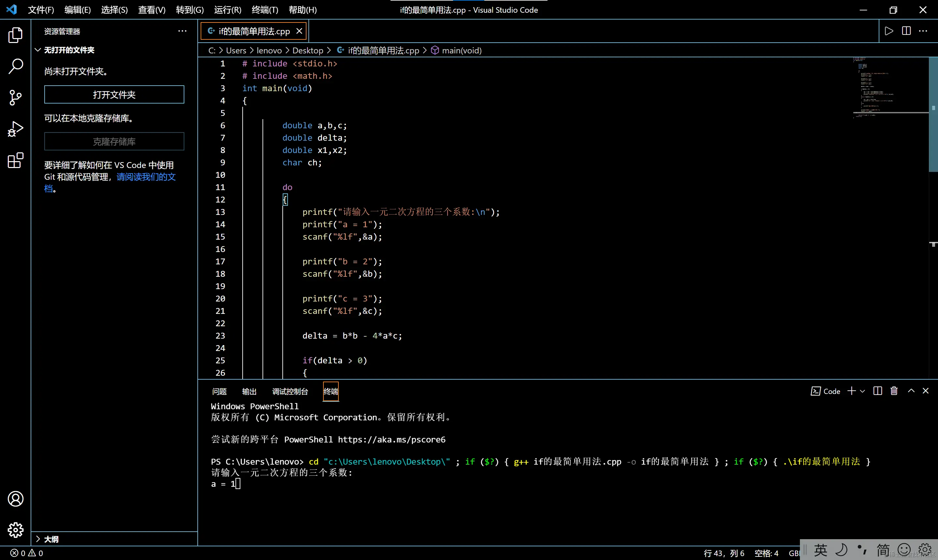Split the terminal pane
The image size is (938, 560).
(x=878, y=391)
